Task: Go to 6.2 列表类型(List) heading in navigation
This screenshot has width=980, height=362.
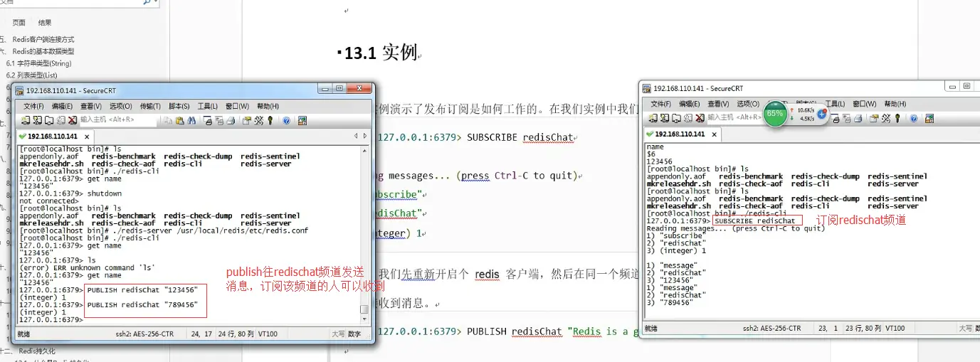Action: 32,75
